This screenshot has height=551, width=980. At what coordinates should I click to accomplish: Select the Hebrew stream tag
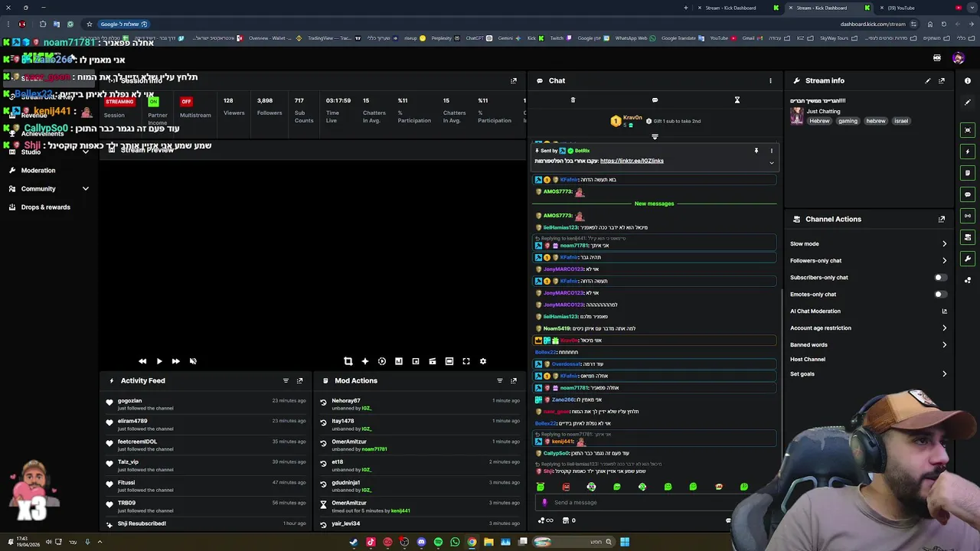(x=819, y=121)
